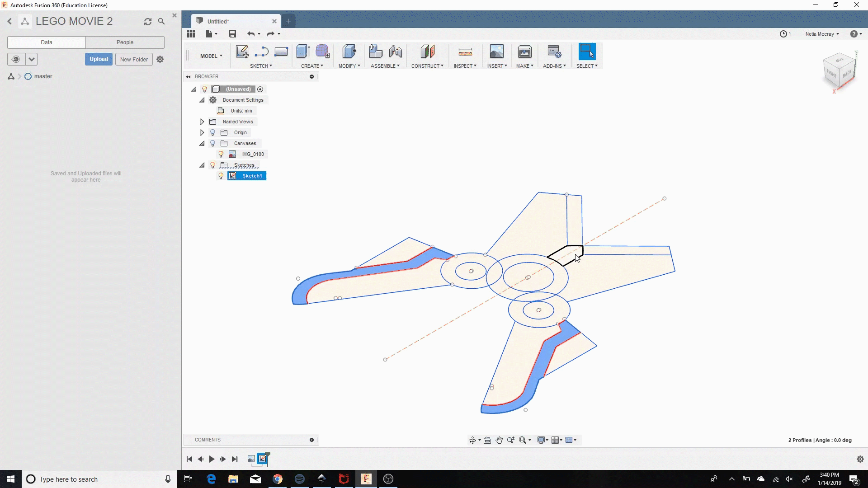The width and height of the screenshot is (868, 488).
Task: Click the Upload button
Action: pyautogui.click(x=99, y=59)
